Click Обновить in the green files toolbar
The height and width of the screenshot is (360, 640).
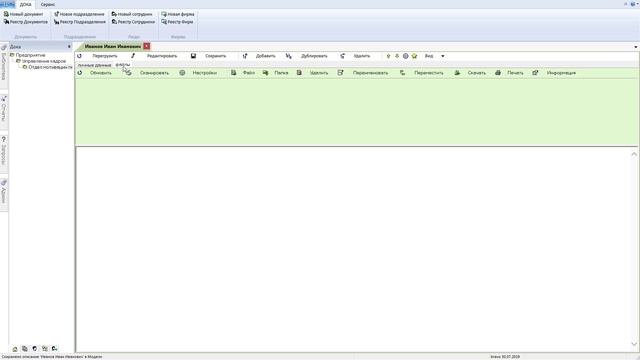pyautogui.click(x=95, y=73)
